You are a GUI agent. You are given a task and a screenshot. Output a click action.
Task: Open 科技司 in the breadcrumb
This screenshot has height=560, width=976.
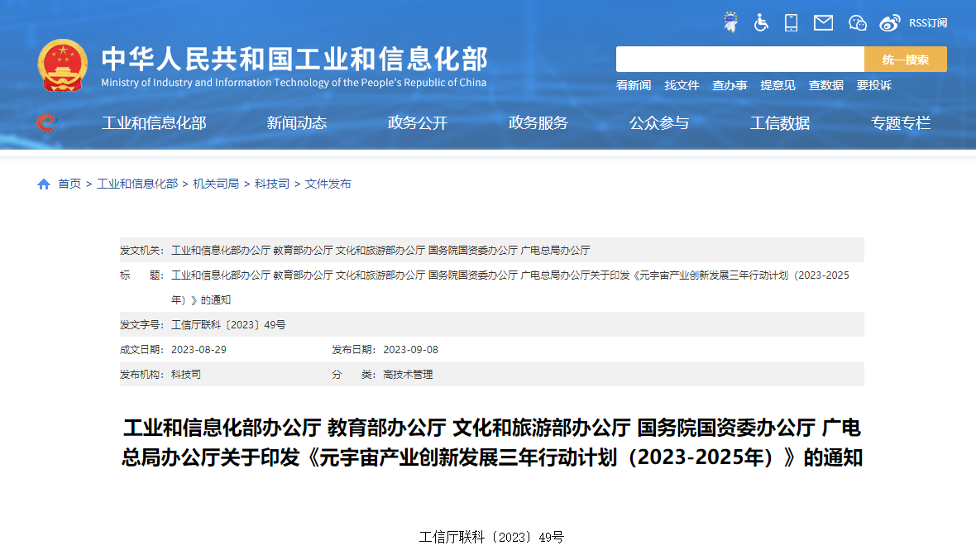[271, 184]
